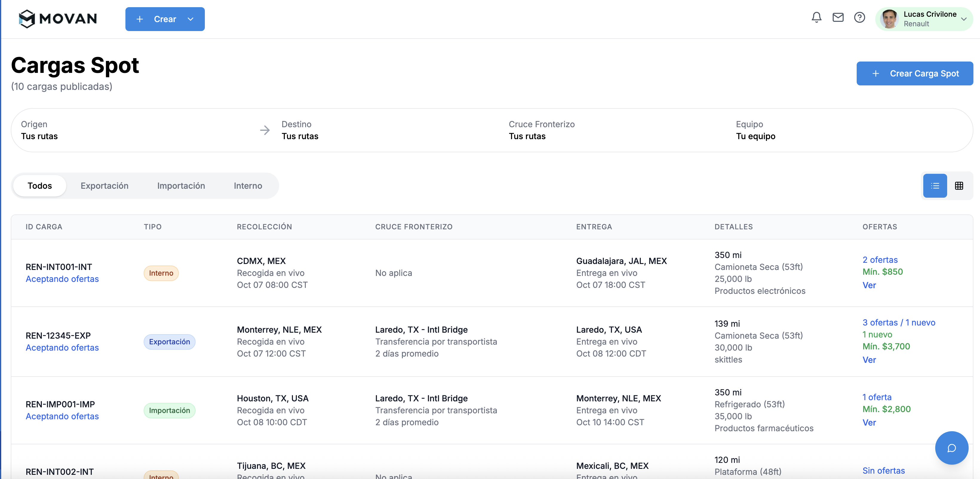
Task: Open notifications bell icon
Action: [x=816, y=17]
